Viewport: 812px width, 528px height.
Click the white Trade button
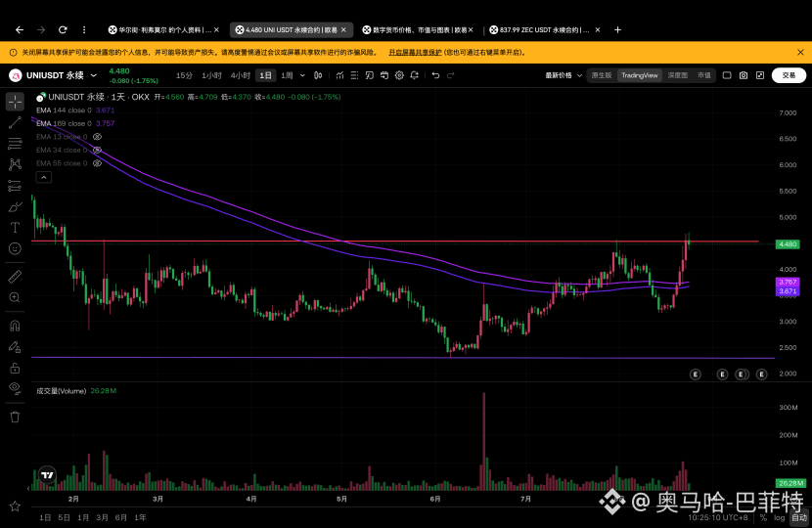pos(789,75)
